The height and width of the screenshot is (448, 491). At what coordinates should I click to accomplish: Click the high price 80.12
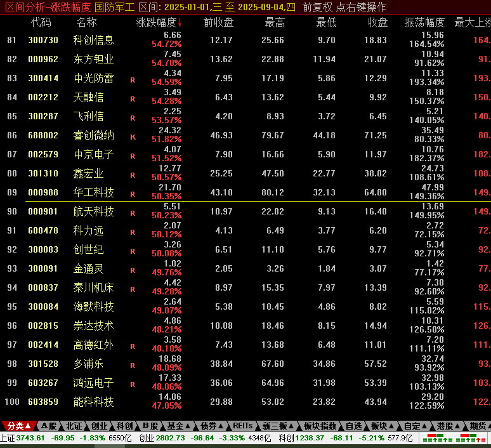[273, 192]
